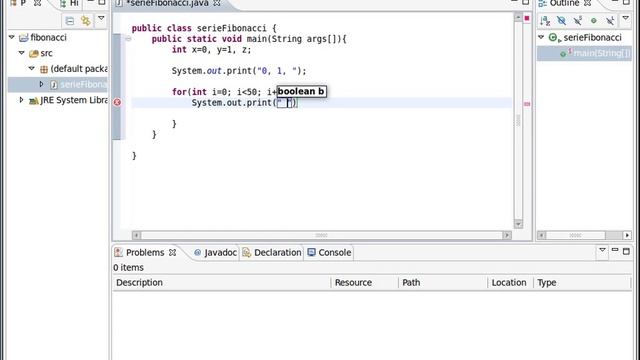Click the 'public class serieFibonacci' code line

tap(204, 28)
